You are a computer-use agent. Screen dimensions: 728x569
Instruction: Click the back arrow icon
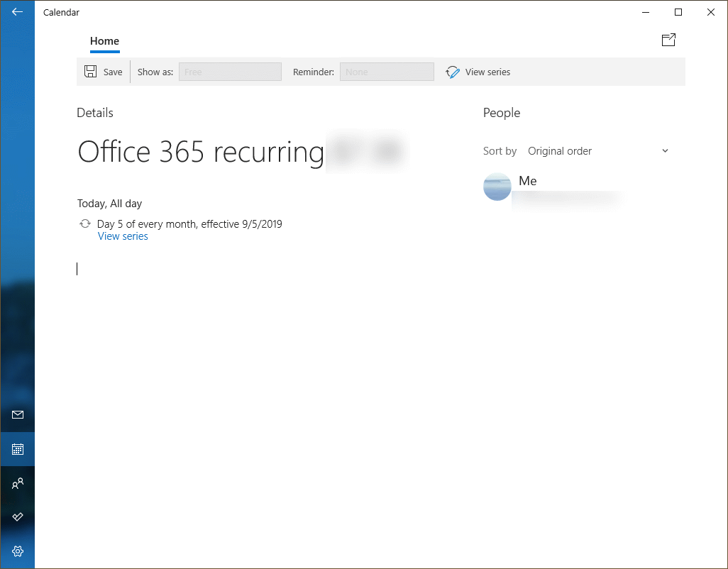click(x=18, y=12)
